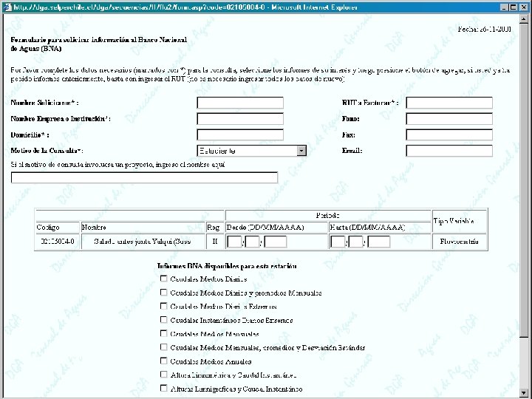Maximize the Internet Explorer window
532x399 pixels.
point(513,7)
